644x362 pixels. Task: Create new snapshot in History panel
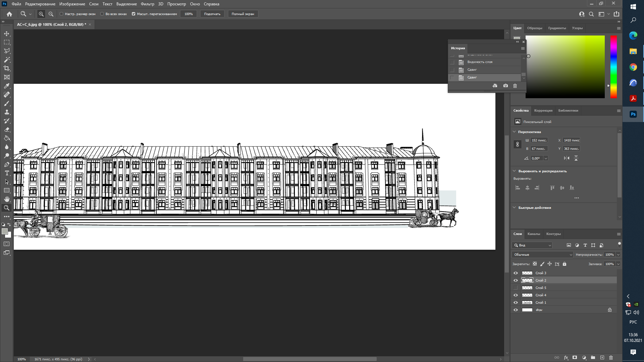pos(505,86)
